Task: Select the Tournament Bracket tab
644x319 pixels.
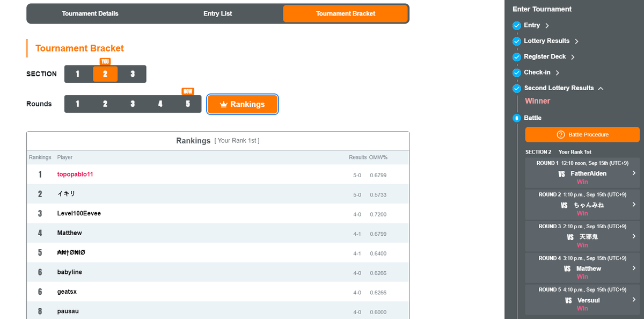Action: coord(346,13)
